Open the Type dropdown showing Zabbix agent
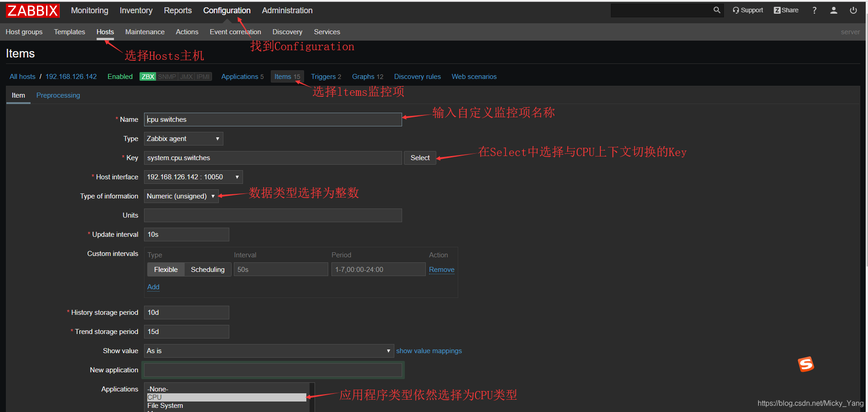The height and width of the screenshot is (412, 868). click(x=184, y=139)
